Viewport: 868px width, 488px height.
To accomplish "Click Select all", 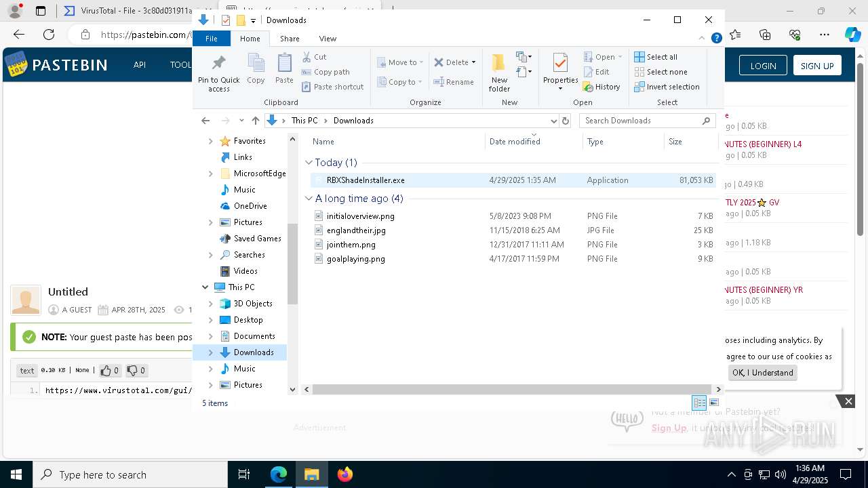I will (656, 57).
